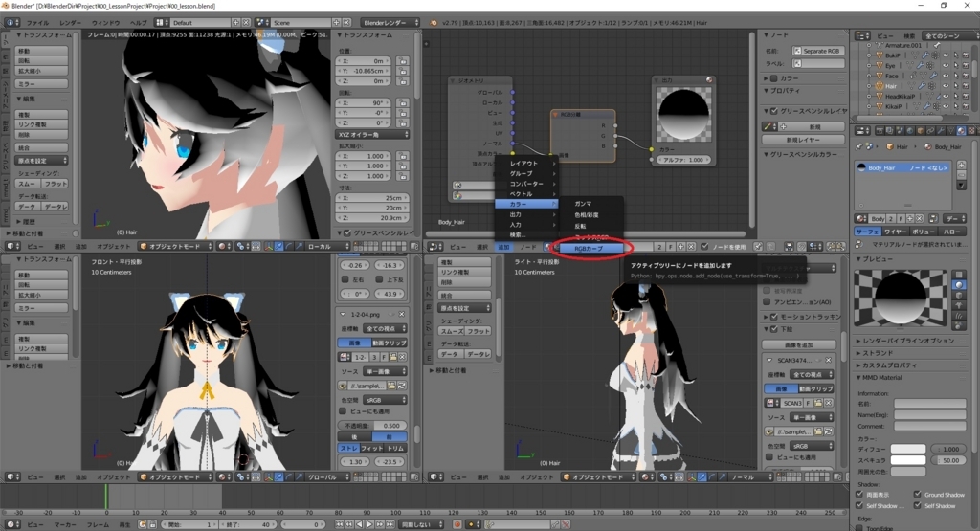The image size is (980, 531).
Task: Open the Blenderレンダー engine dropdown
Action: point(390,23)
